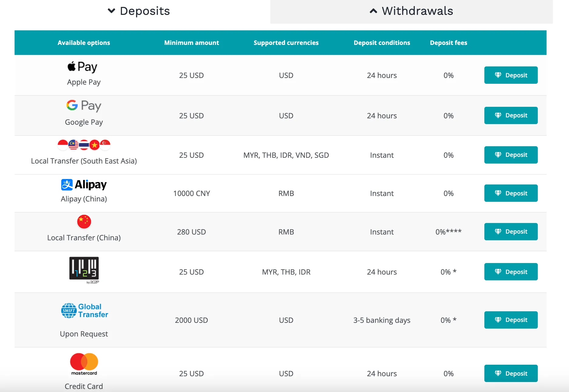The width and height of the screenshot is (569, 392).
Task: Click Local Transfer (South East Asia) label
Action: [x=84, y=161]
